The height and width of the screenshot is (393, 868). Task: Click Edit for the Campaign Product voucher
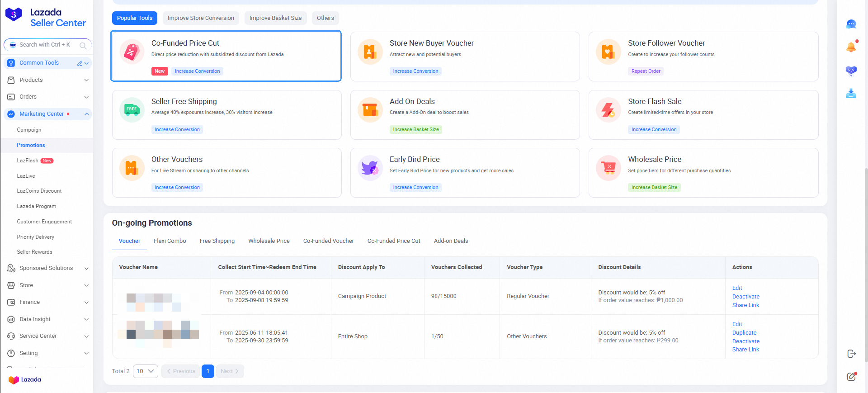tap(737, 288)
